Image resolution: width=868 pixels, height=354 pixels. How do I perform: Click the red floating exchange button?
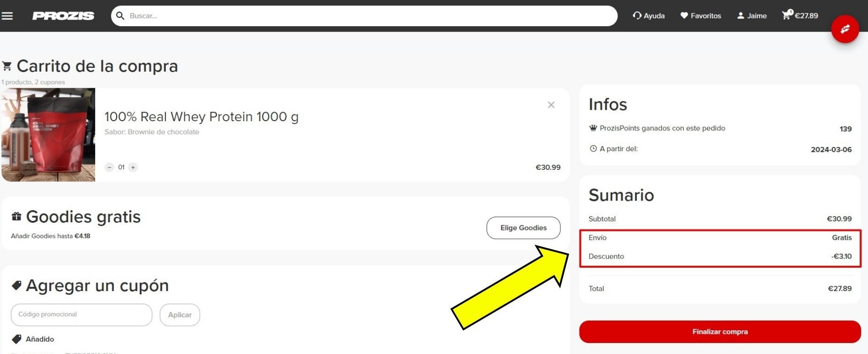point(845,29)
